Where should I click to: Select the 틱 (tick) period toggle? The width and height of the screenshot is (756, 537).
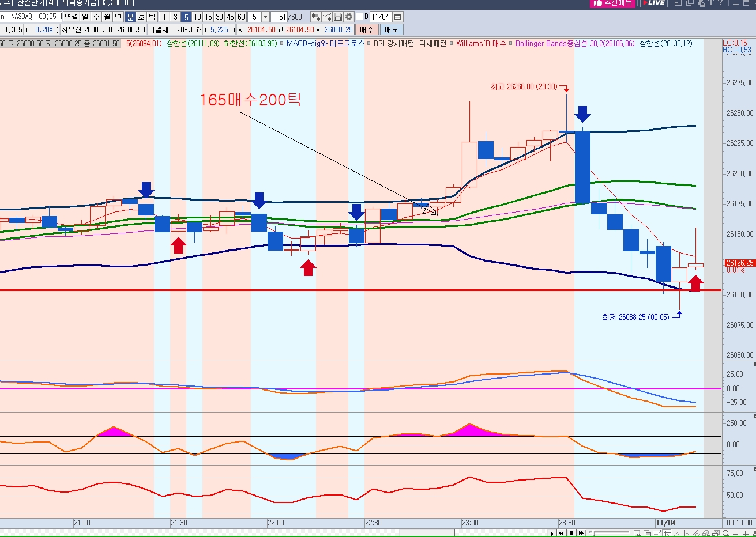(x=152, y=17)
